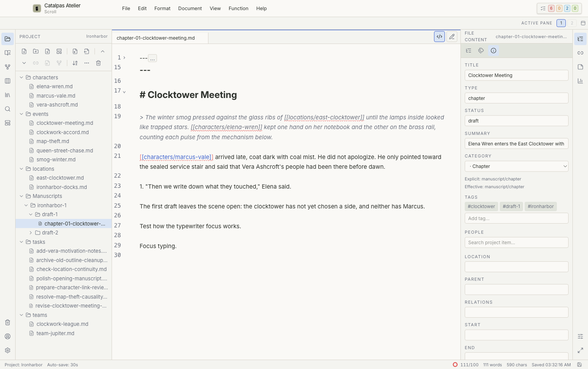The height and width of the screenshot is (369, 588).
Task: Expand the draft-2 folder
Action: pos(31,233)
